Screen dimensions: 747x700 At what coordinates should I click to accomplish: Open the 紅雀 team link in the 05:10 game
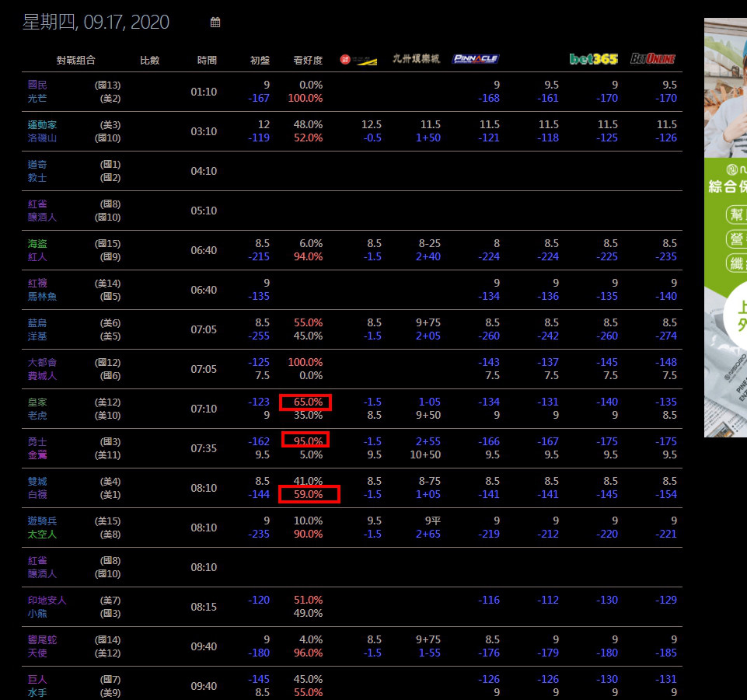37,204
